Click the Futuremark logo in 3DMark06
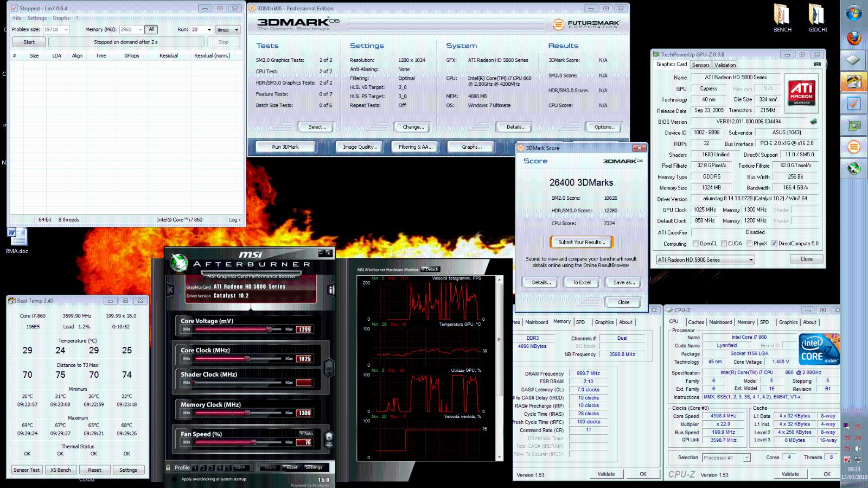Image resolution: width=868 pixels, height=488 pixels. (x=585, y=24)
